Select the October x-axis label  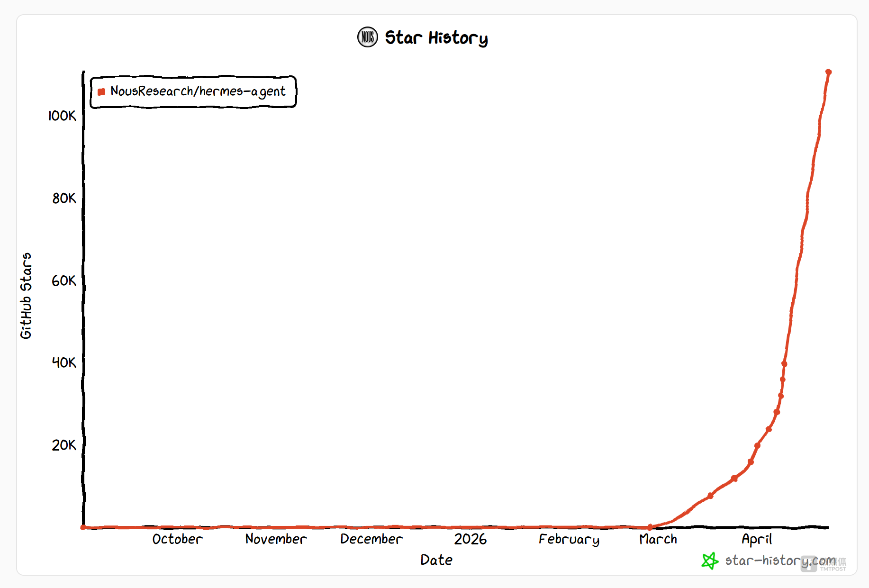click(177, 539)
